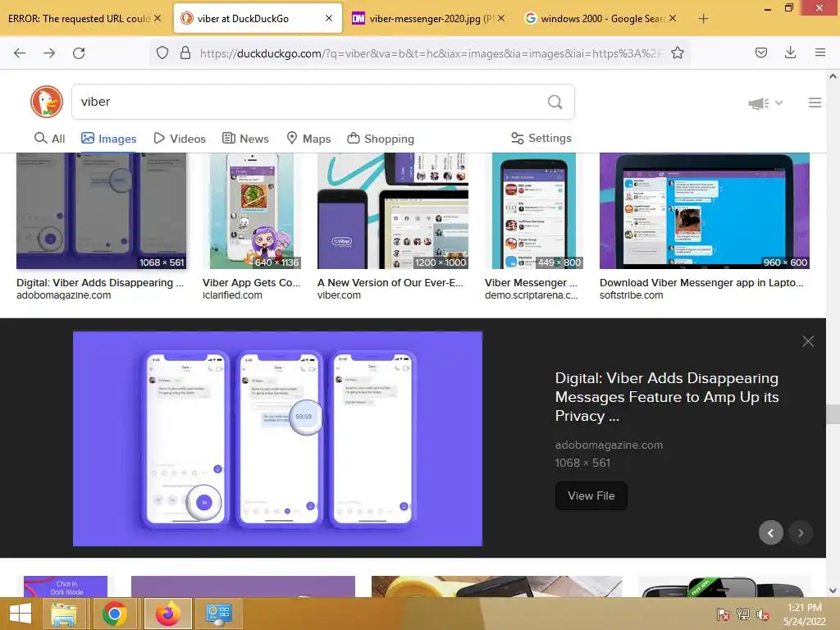Select the Shopping search tab

click(381, 139)
